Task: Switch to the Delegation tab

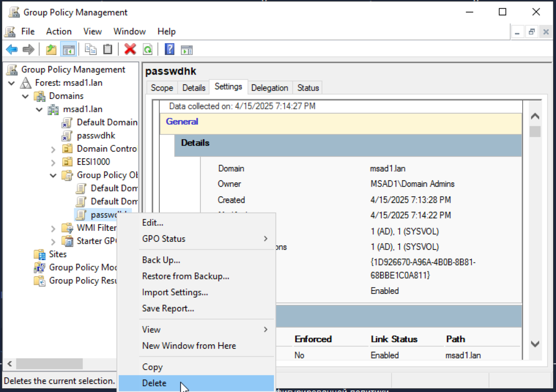Action: [269, 88]
